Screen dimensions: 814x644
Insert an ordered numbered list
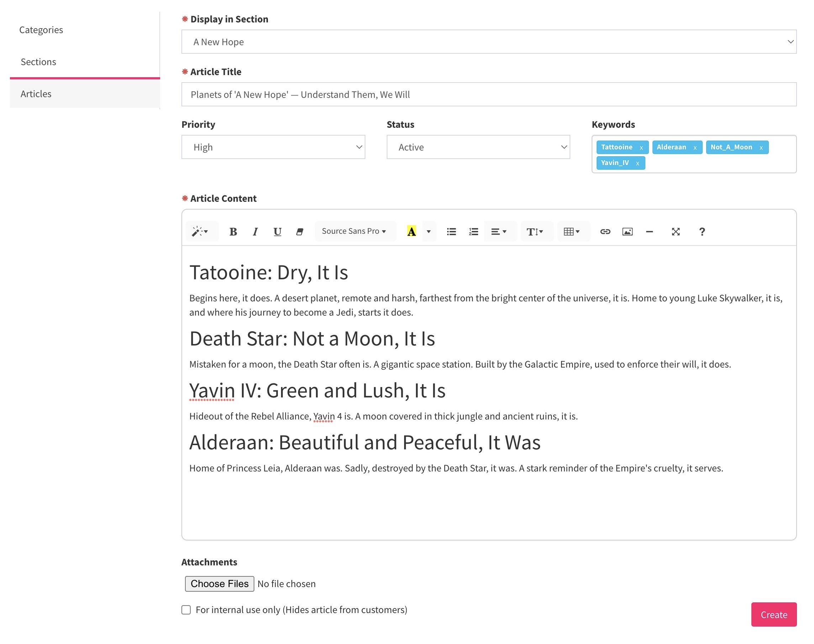pos(474,232)
